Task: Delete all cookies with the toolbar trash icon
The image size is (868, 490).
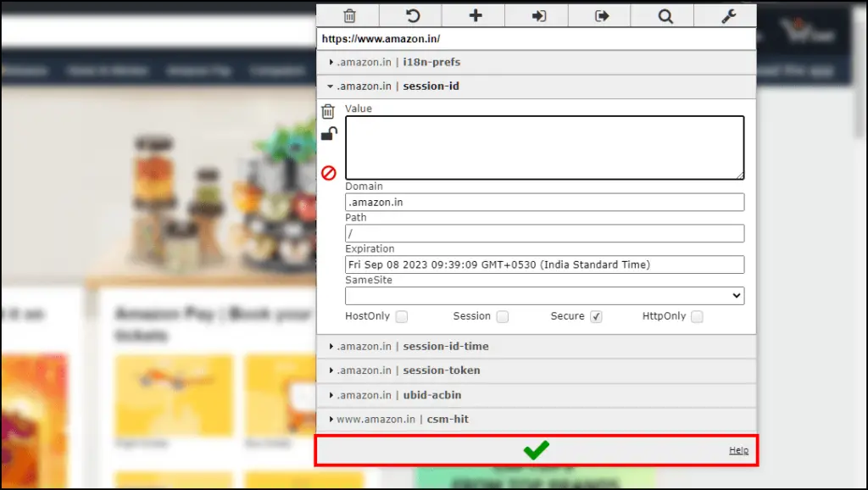Action: pyautogui.click(x=349, y=16)
